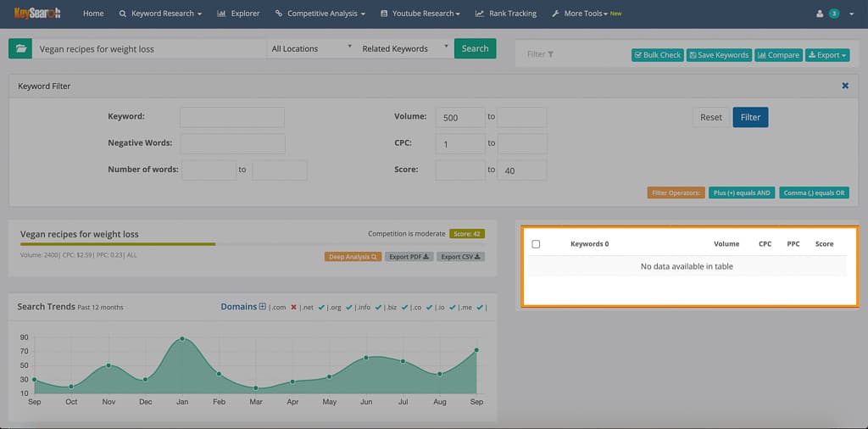Click the January peak on Search Trends chart

[x=182, y=339]
